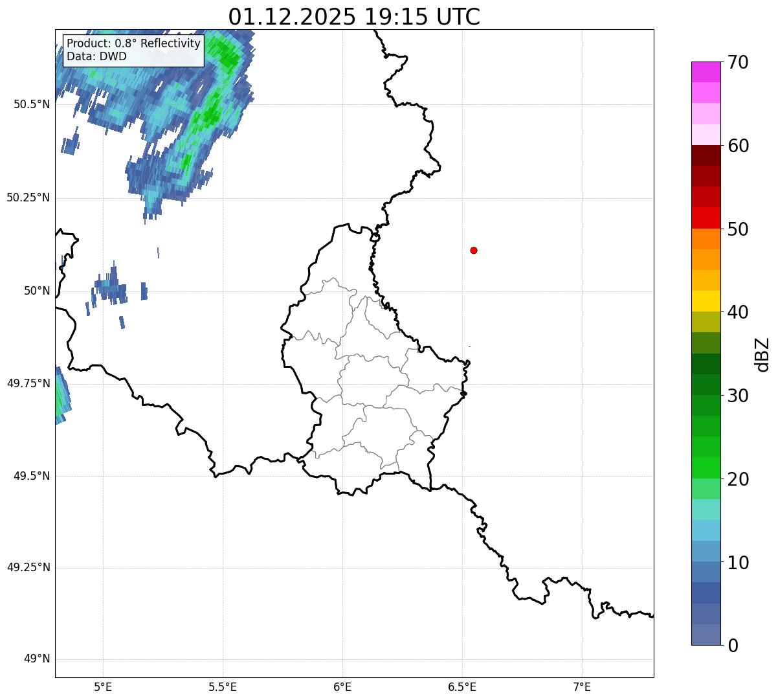
Task: Click the colorbar tick label 40
Action: point(738,312)
